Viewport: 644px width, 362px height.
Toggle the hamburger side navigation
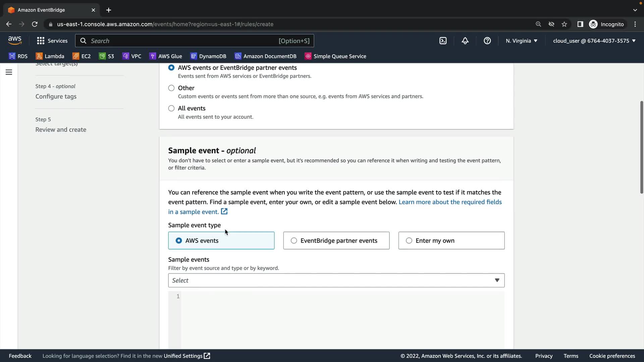pos(9,72)
